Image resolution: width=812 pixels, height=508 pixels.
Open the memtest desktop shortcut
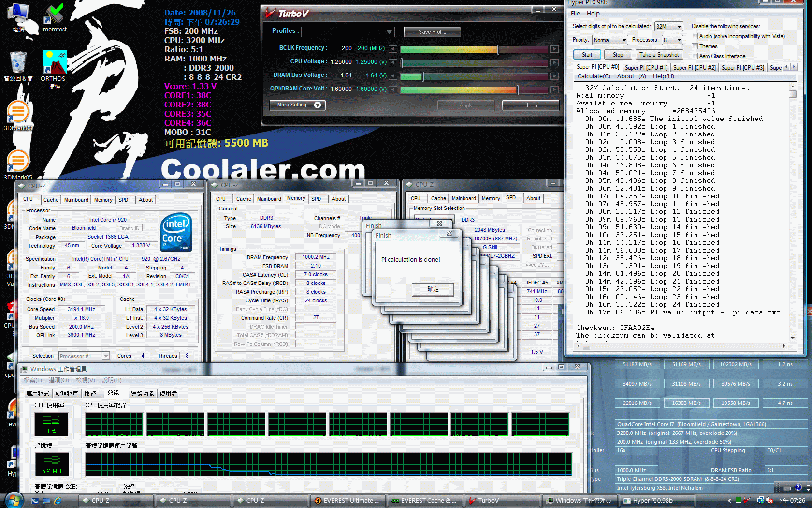[55, 17]
